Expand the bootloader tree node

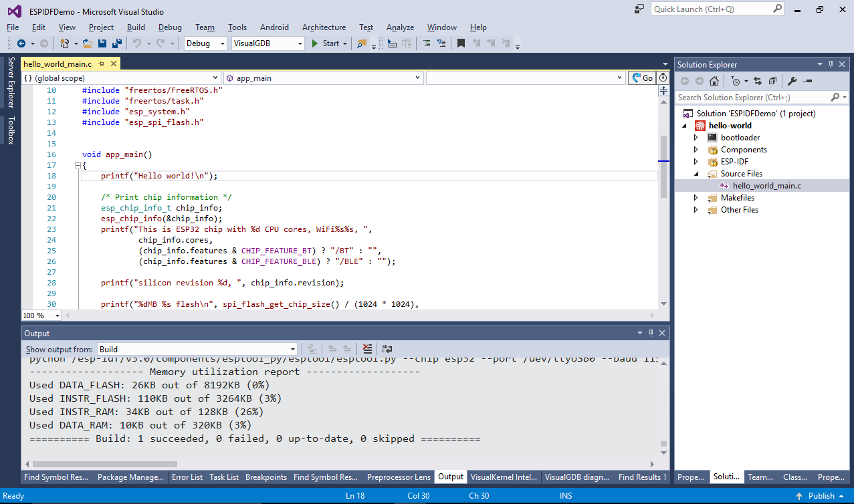696,138
